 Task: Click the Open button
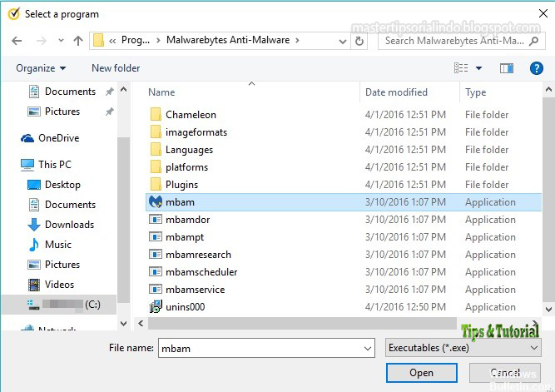click(421, 373)
